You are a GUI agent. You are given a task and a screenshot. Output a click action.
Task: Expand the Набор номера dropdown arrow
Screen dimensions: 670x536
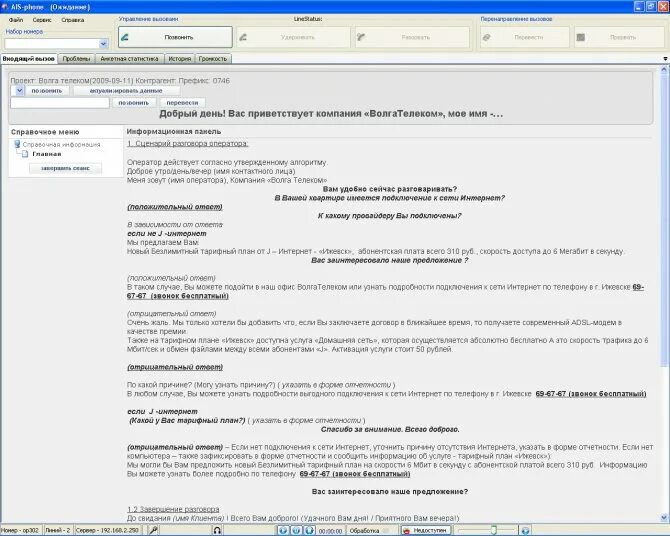(103, 44)
